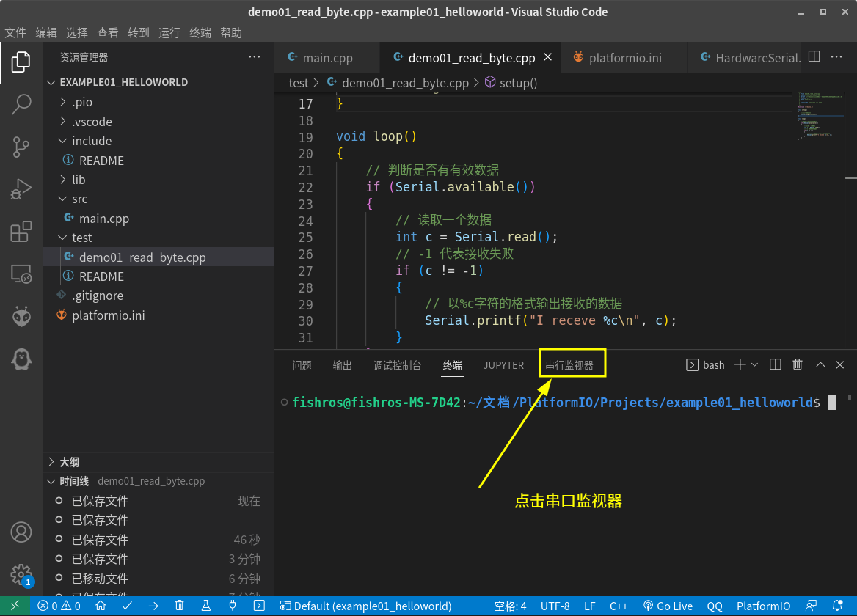Screen dimensions: 857x616
Task: Maximize the panel with the up chevron
Action: (820, 365)
